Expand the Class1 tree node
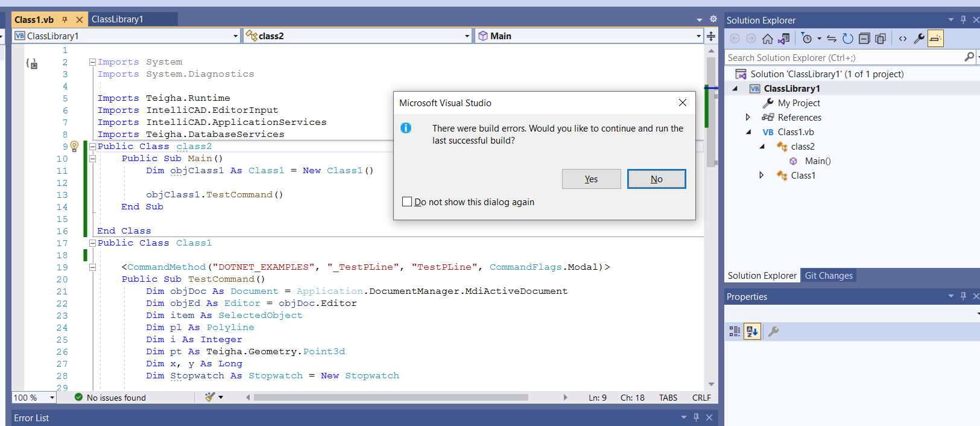The width and height of the screenshot is (980, 426). pyautogui.click(x=762, y=175)
